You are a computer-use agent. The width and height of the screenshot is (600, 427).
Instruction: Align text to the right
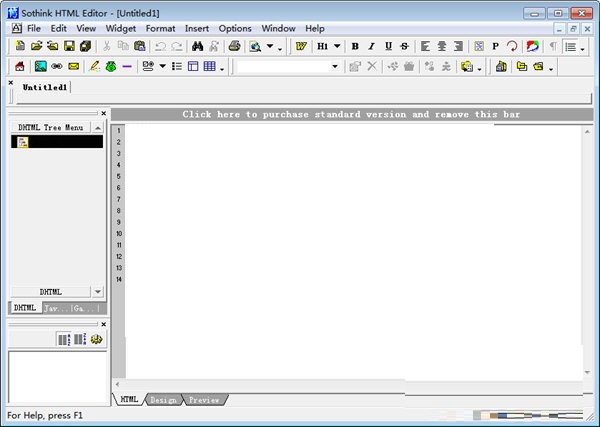[x=458, y=46]
